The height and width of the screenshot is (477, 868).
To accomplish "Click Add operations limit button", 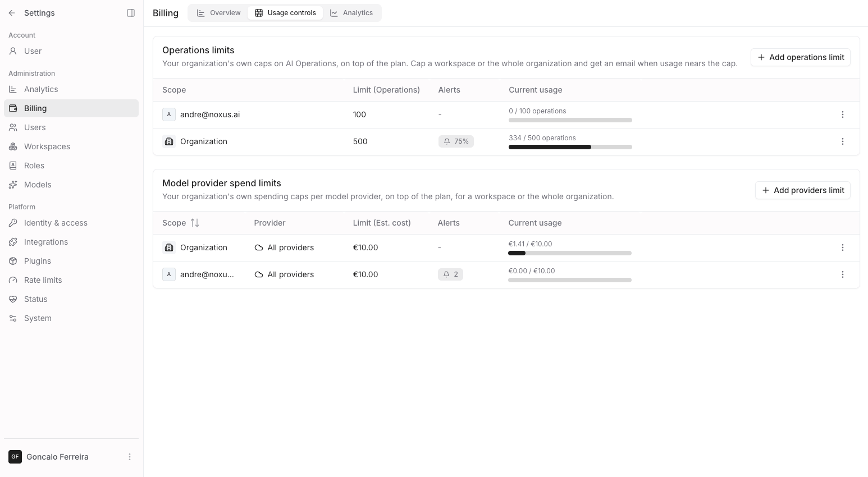I will 801,57.
